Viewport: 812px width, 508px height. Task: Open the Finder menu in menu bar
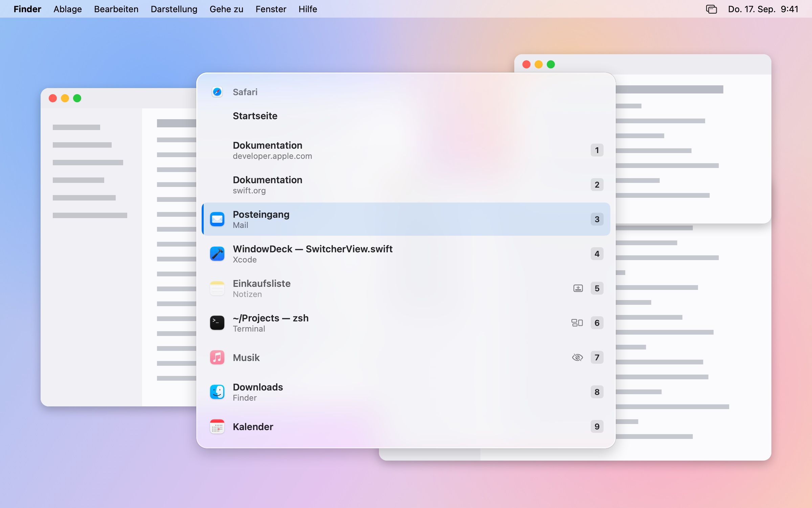point(27,9)
